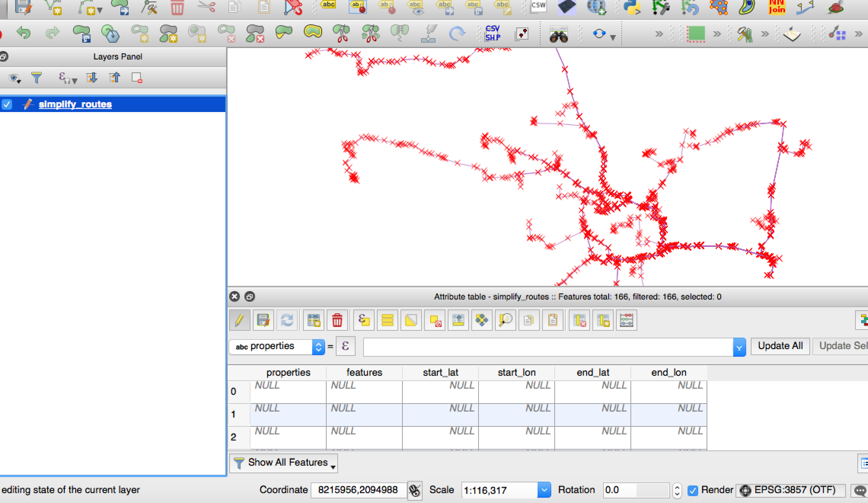Click the CSW catalog client icon
The height and width of the screenshot is (503, 868).
538,6
